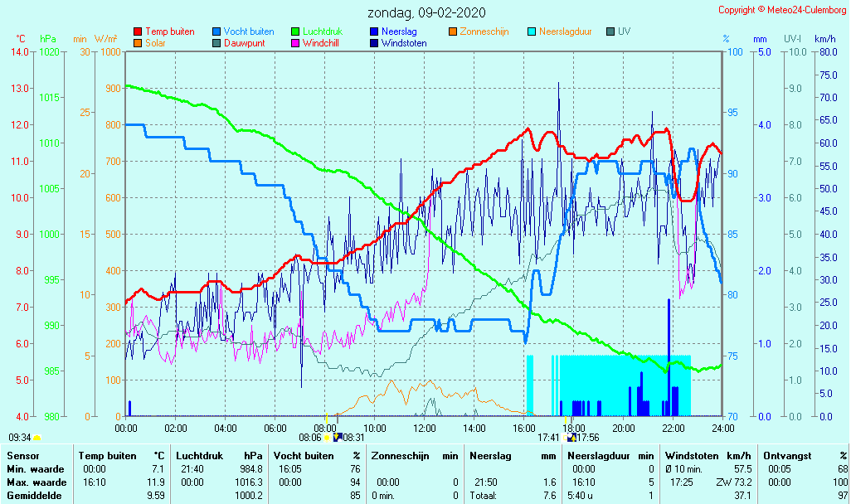Click the blue Vocht buiten legend square
Screen dimensions: 851x504
216,32
